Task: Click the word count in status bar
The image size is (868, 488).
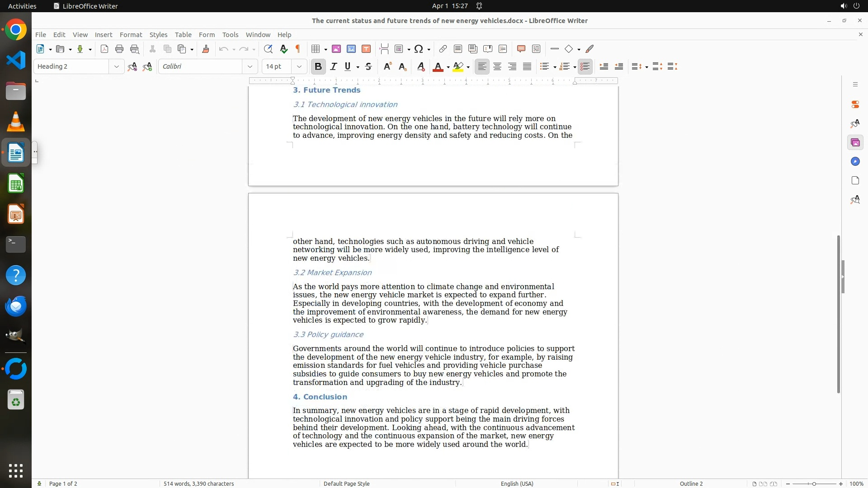Action: click(x=198, y=483)
